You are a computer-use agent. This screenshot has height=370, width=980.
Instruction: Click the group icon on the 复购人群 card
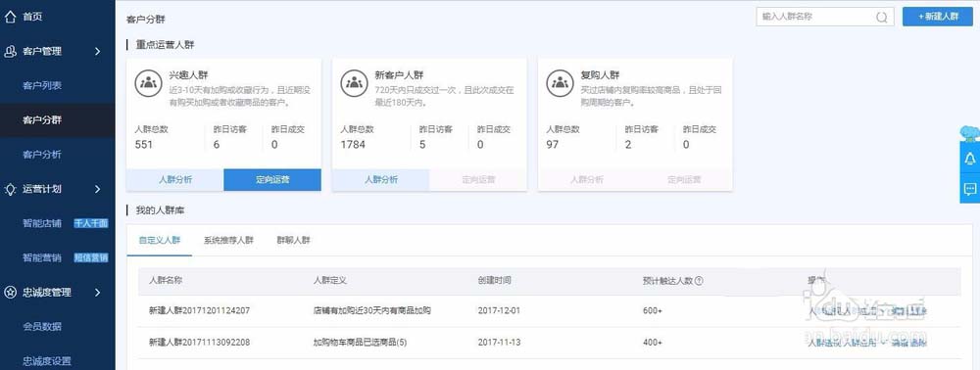[560, 83]
